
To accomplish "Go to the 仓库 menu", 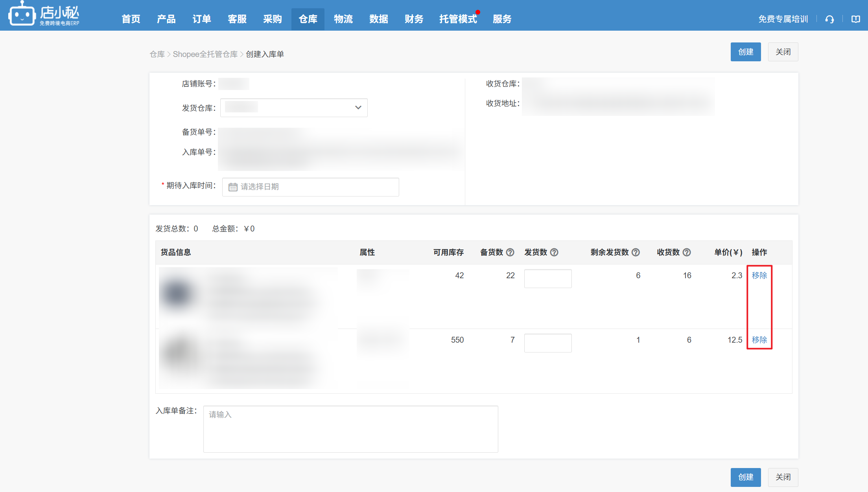I will (x=308, y=19).
